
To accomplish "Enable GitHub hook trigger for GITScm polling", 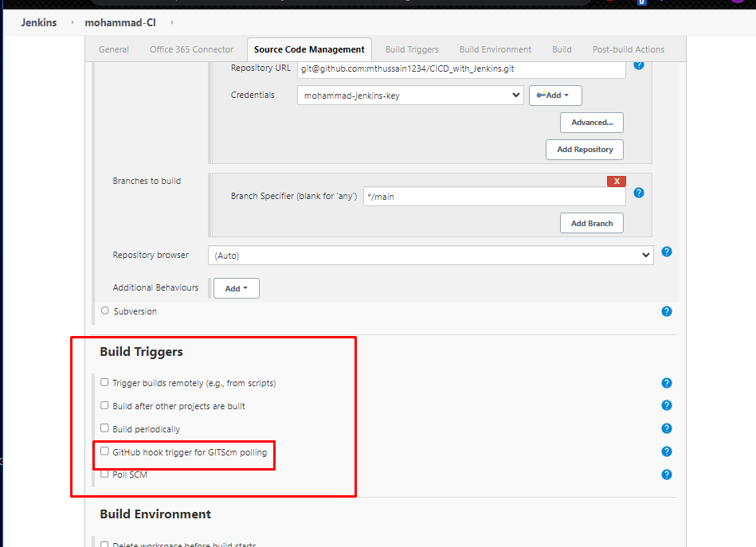I will pos(104,451).
